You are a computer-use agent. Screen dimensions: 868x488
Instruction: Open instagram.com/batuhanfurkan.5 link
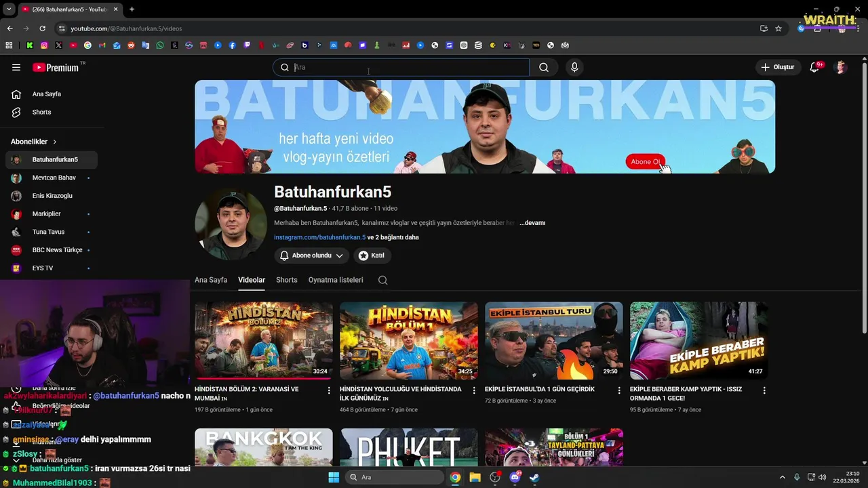pos(319,237)
